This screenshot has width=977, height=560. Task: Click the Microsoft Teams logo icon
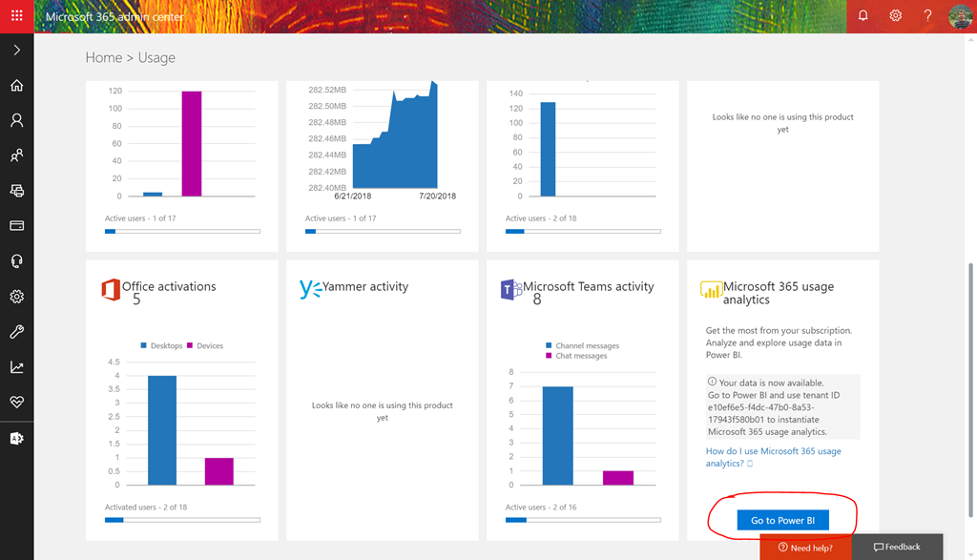click(511, 290)
